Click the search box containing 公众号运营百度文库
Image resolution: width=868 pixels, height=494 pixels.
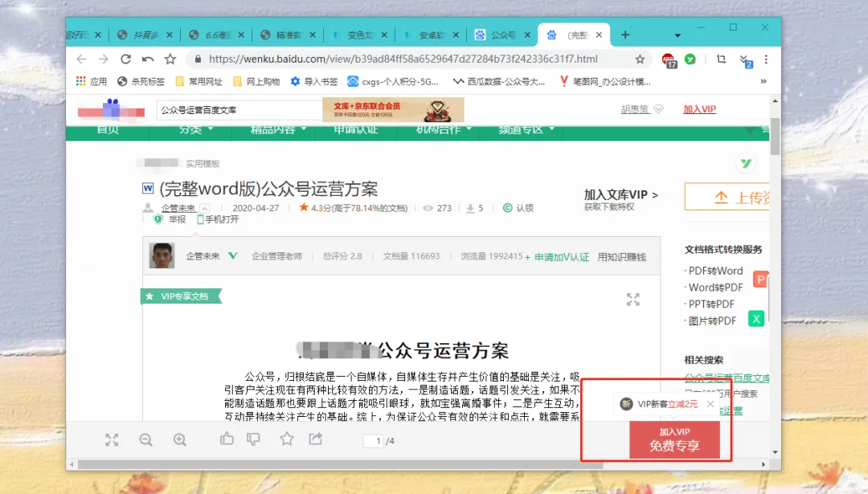pyautogui.click(x=240, y=110)
